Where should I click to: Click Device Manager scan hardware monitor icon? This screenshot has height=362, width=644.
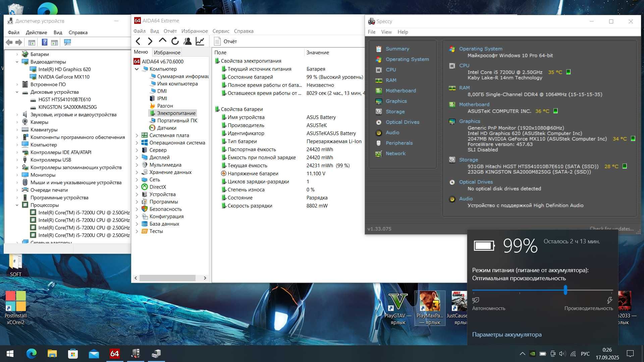click(67, 42)
